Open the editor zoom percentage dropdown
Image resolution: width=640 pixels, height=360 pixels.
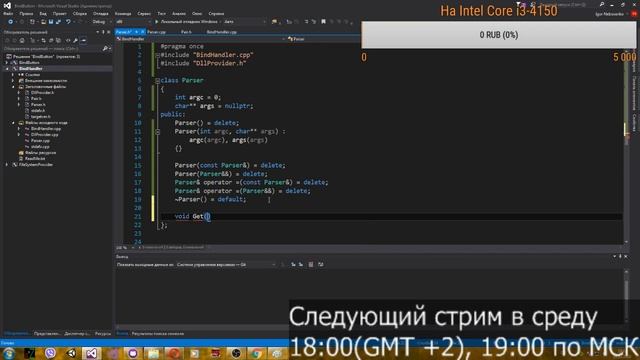click(x=125, y=247)
